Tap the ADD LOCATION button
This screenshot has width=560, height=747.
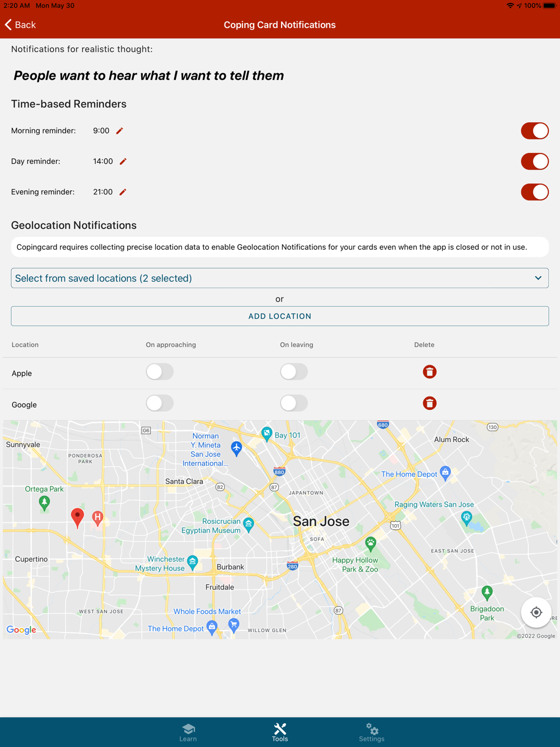pos(279,316)
